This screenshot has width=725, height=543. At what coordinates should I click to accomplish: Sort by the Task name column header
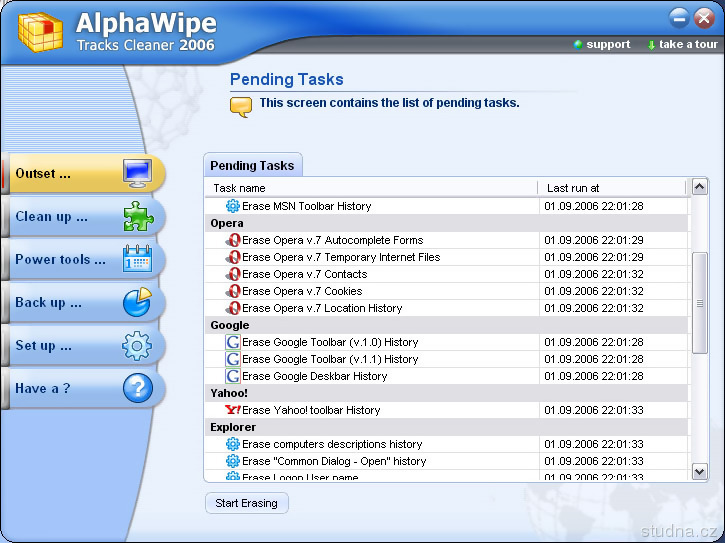pos(372,188)
